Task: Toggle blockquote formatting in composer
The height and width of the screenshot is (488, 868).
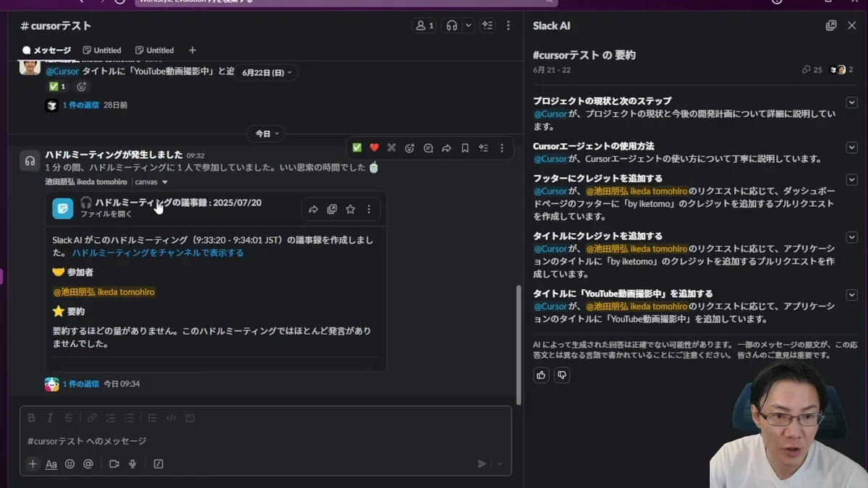Action: click(x=152, y=418)
